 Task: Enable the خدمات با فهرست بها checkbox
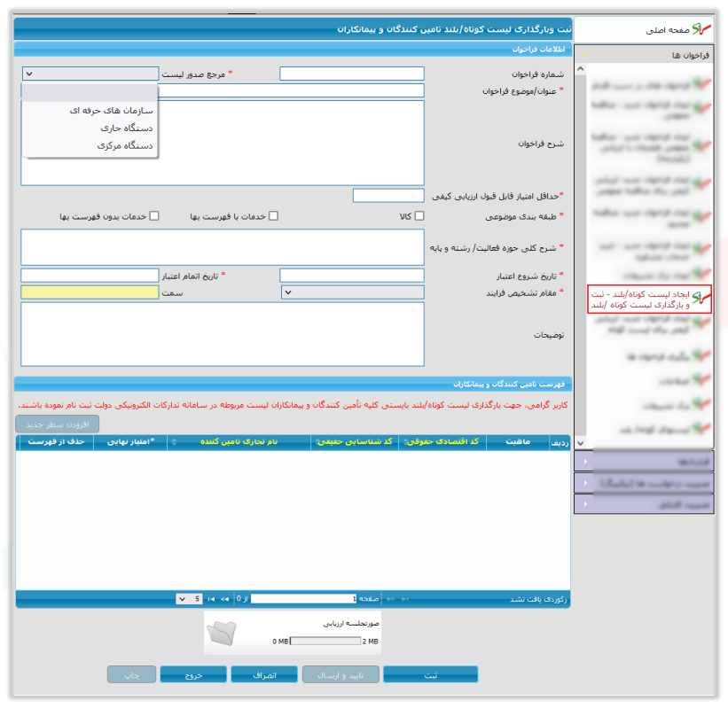coord(273,215)
